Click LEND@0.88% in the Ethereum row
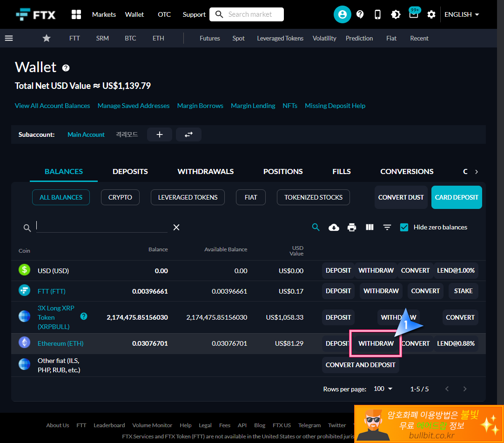504x443 pixels. tap(456, 343)
